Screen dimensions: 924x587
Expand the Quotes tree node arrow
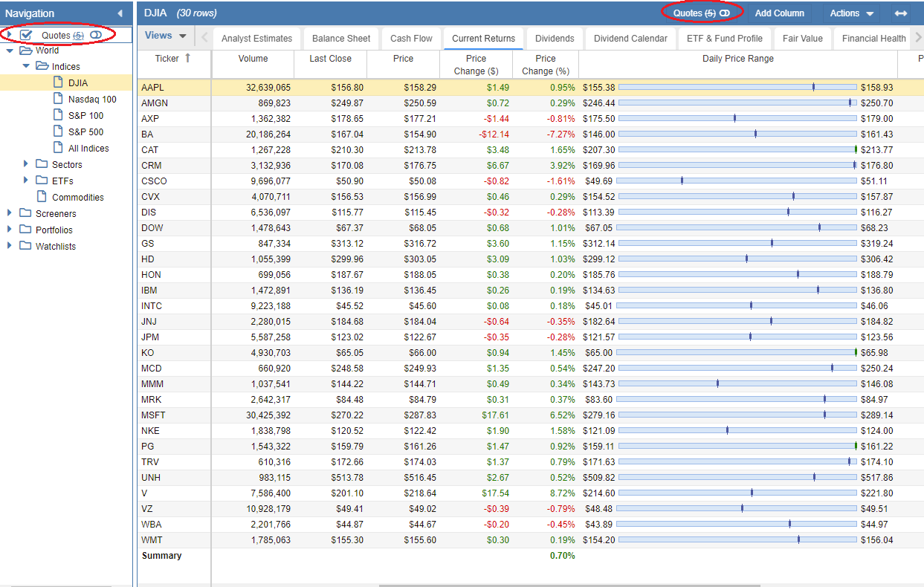[9, 35]
